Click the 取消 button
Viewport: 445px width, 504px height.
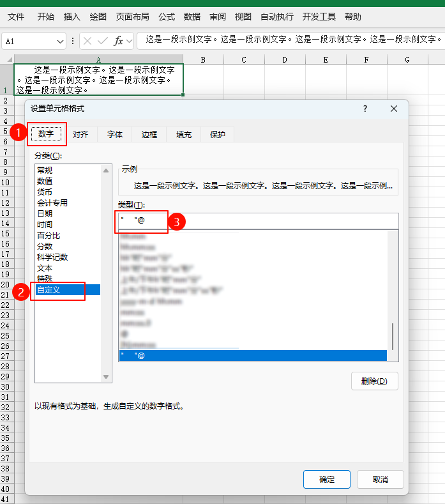tap(380, 479)
